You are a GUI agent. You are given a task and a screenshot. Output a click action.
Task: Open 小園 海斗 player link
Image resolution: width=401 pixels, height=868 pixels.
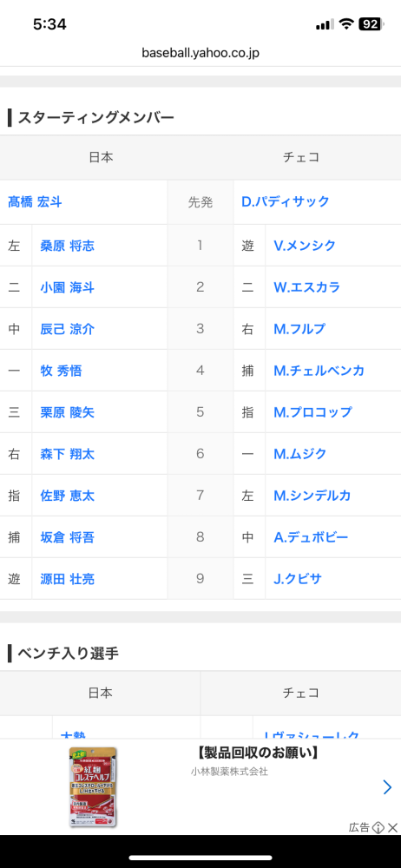point(67,287)
